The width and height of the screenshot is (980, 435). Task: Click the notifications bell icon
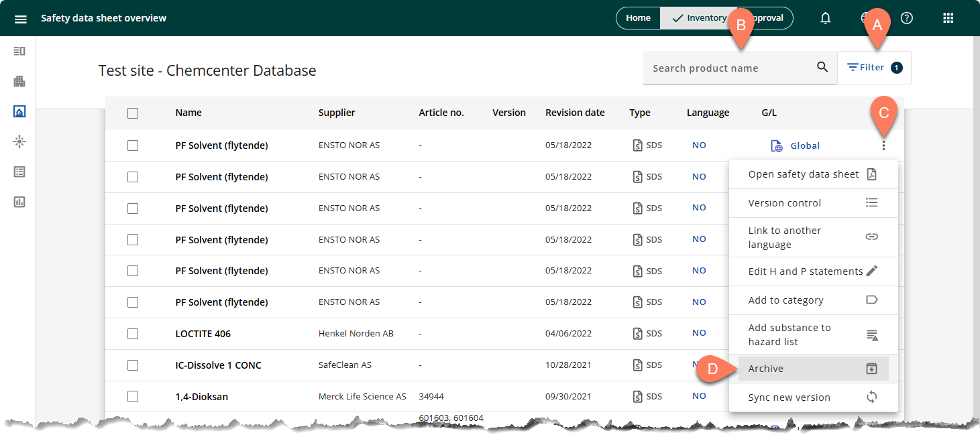pos(826,18)
